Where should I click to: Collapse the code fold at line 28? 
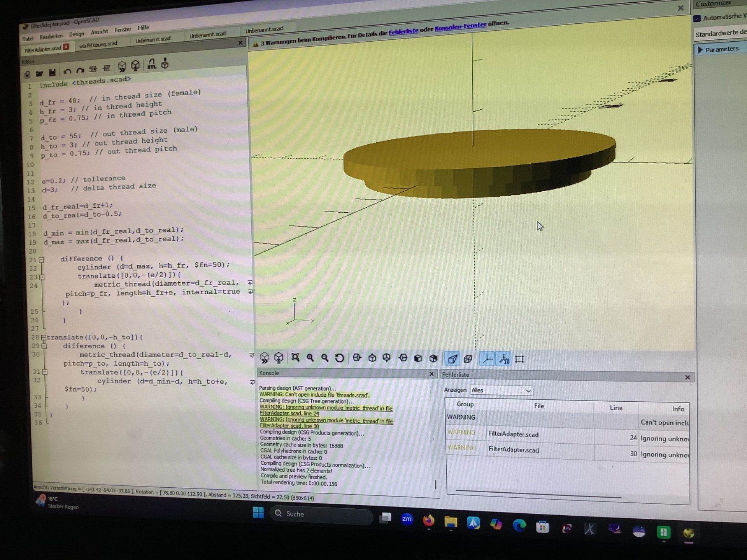44,338
